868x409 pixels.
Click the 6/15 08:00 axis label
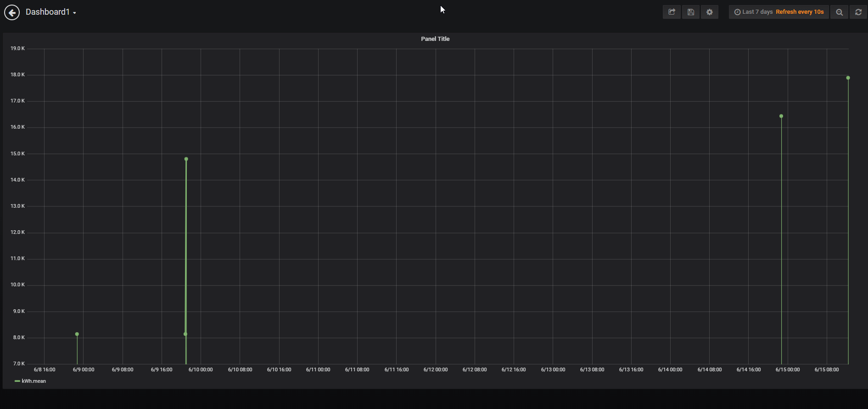(x=827, y=369)
